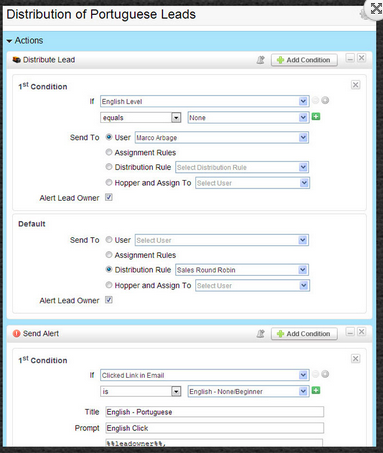Click the rename icon in Send Alert header

(x=260, y=334)
